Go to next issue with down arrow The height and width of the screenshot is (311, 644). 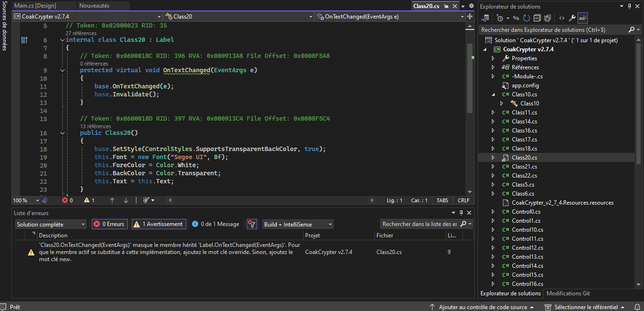126,200
